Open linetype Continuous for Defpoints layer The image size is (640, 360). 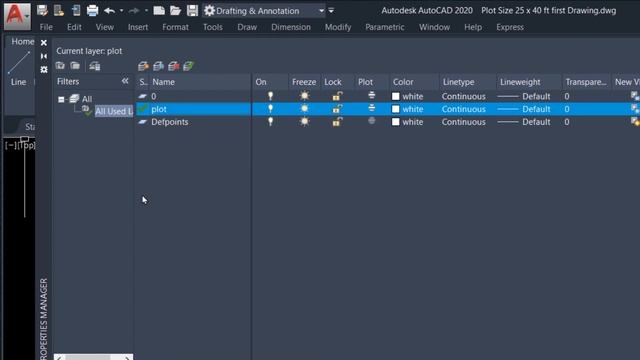(464, 122)
